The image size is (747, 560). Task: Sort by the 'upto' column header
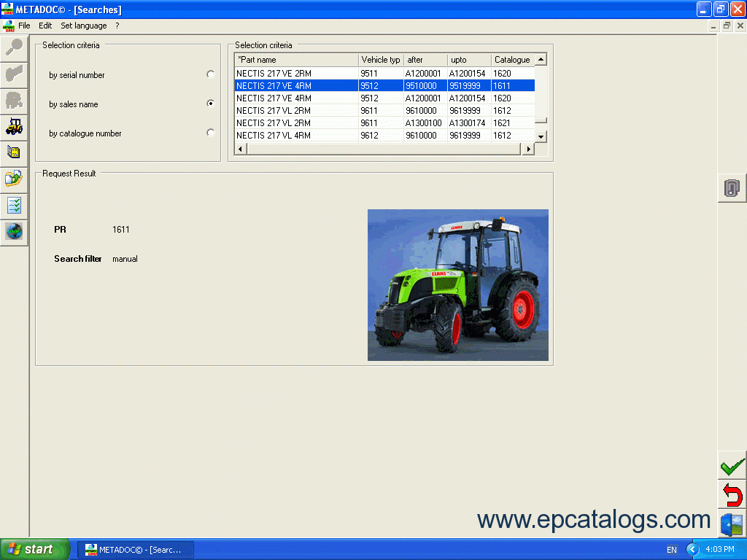[x=469, y=60]
